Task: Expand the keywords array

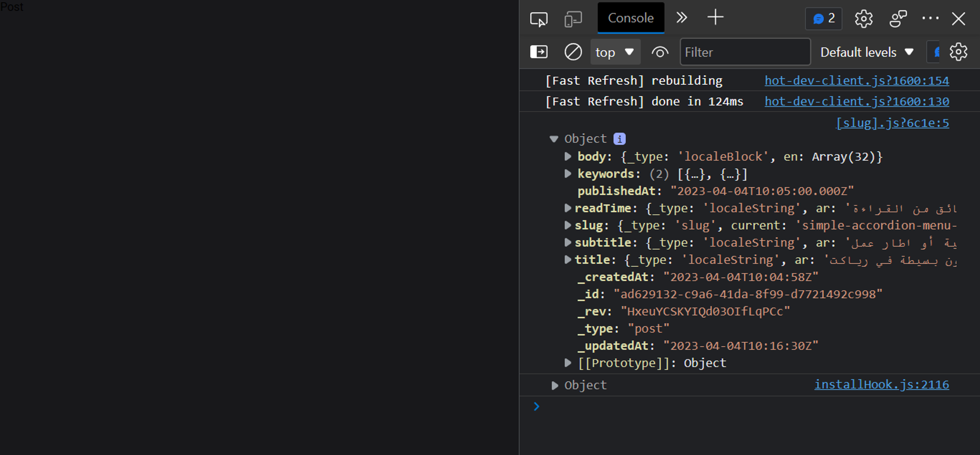Action: click(568, 174)
